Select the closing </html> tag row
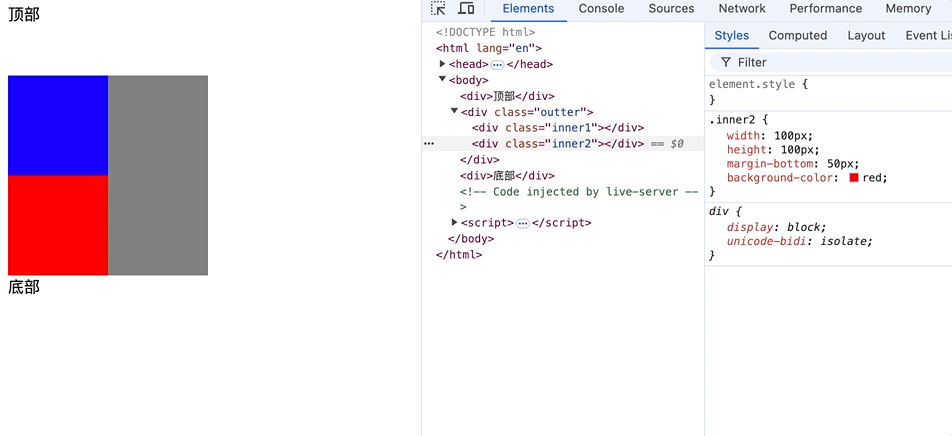Viewport: 952px width, 436px height. click(458, 254)
